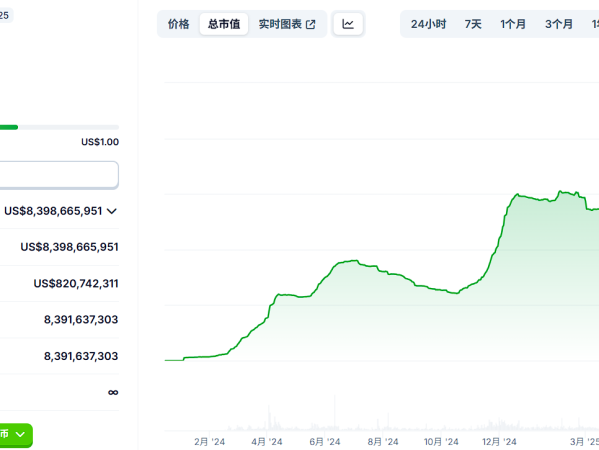Set chart range to 24小时

point(428,24)
